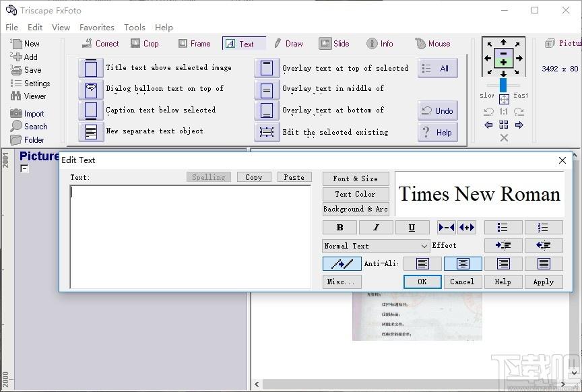Switch to the Mouse tab
582x392 pixels.
(x=432, y=43)
